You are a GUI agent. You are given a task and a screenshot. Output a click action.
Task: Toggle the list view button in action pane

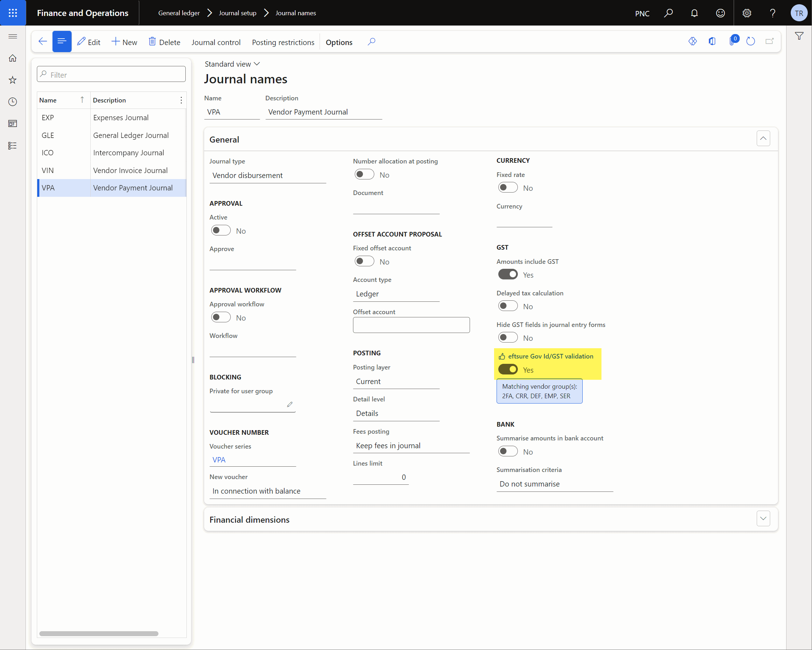tap(62, 41)
